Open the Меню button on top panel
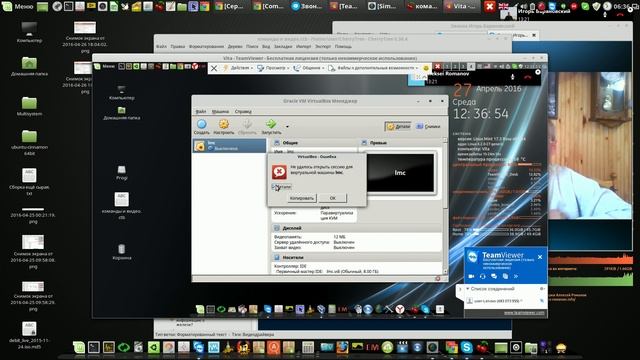 point(17,7)
